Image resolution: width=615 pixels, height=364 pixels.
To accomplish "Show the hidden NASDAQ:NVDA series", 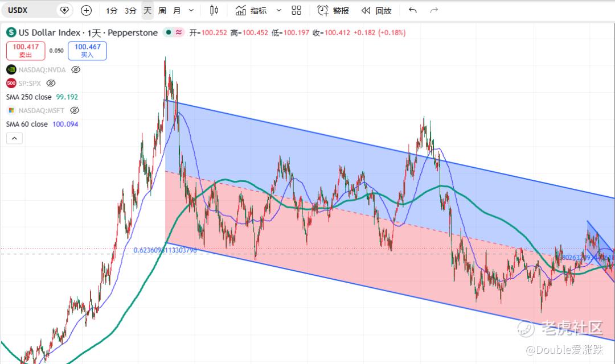I will (76, 70).
